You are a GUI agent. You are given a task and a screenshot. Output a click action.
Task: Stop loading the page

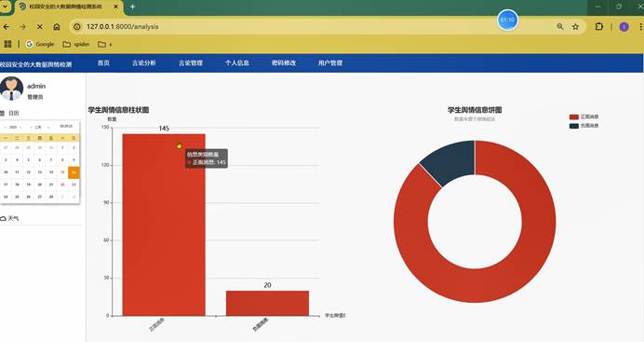click(x=40, y=27)
